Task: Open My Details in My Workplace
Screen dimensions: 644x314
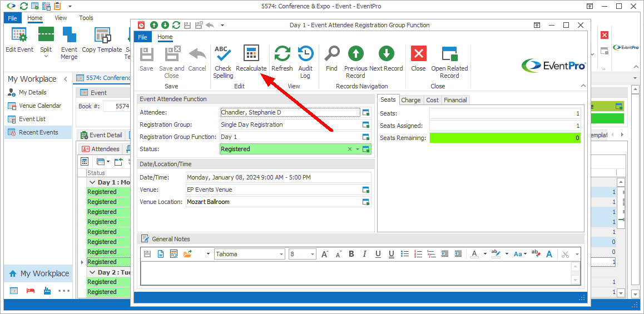Action: click(38, 92)
